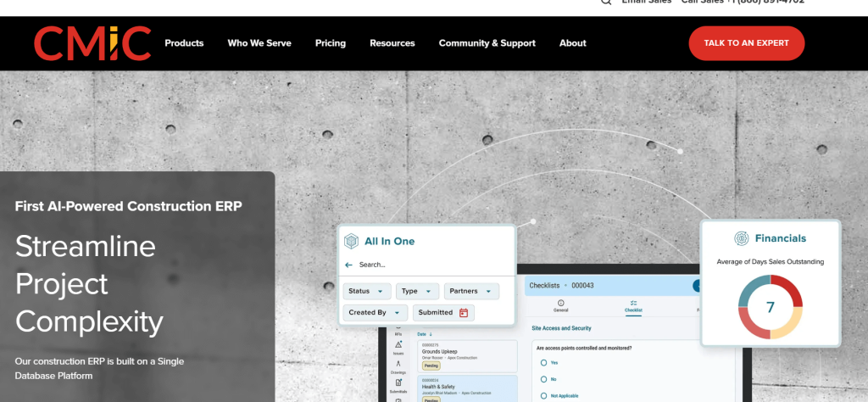
Task: Expand the Created By filter dropdown
Action: point(376,313)
